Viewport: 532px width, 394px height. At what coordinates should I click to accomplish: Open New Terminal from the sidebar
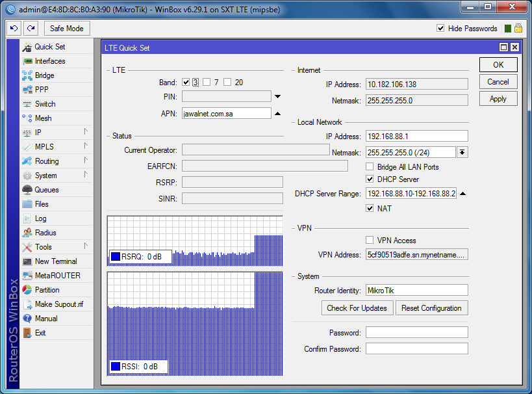55,261
